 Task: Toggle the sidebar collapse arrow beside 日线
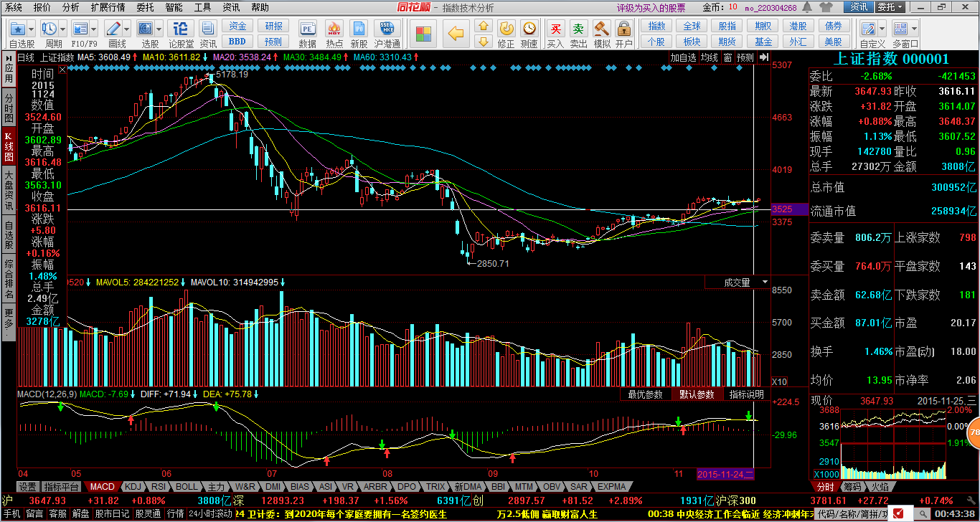tap(9, 57)
